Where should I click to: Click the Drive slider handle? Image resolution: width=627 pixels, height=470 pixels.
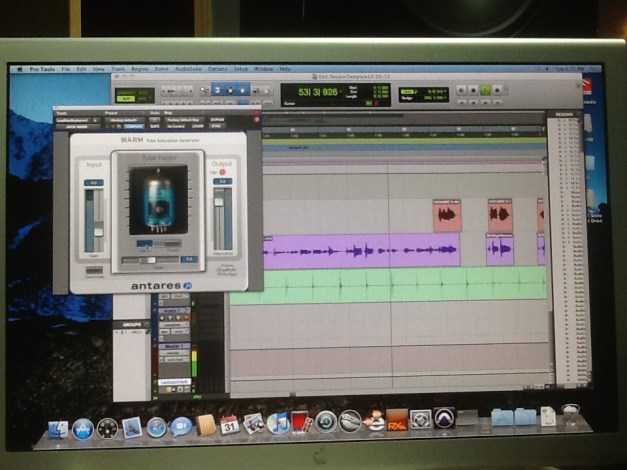151,260
